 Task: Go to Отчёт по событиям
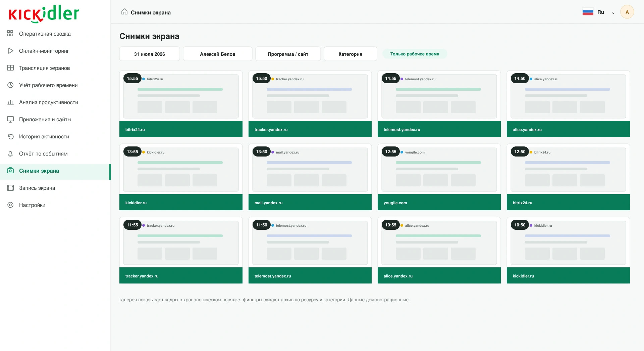pyautogui.click(x=55, y=153)
